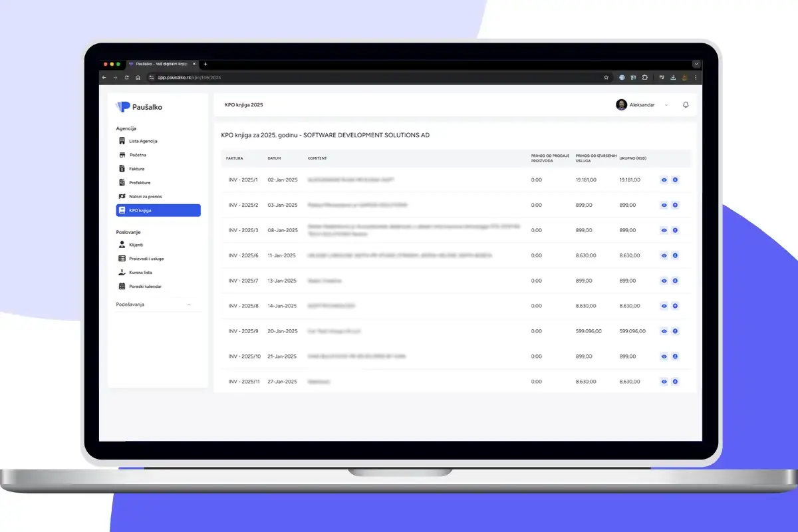
Task: Click the eye icon for INV - 2025/11
Action: click(664, 382)
